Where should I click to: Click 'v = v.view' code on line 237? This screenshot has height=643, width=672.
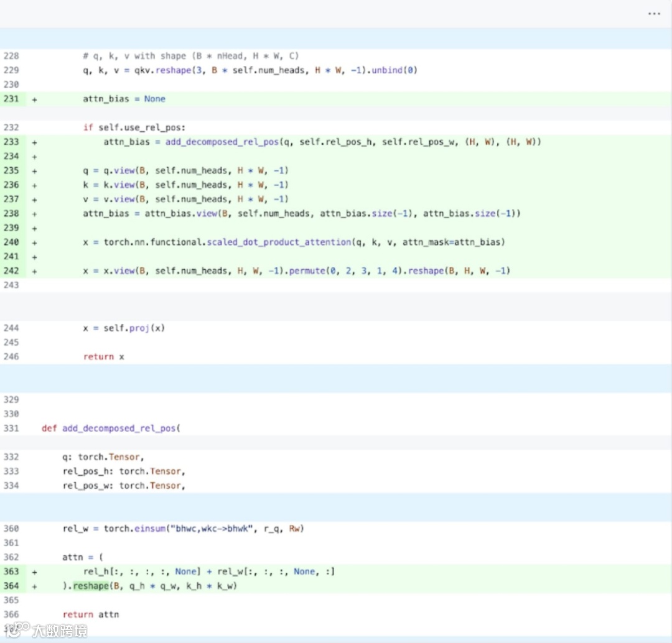(109, 199)
